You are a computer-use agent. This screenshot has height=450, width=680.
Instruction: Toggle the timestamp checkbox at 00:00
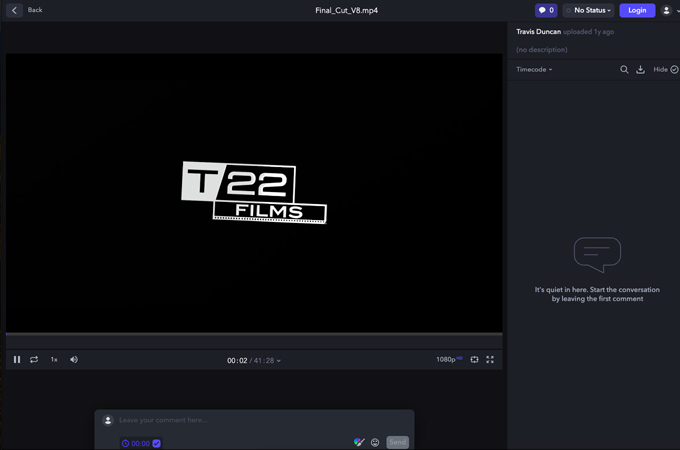[x=157, y=443]
